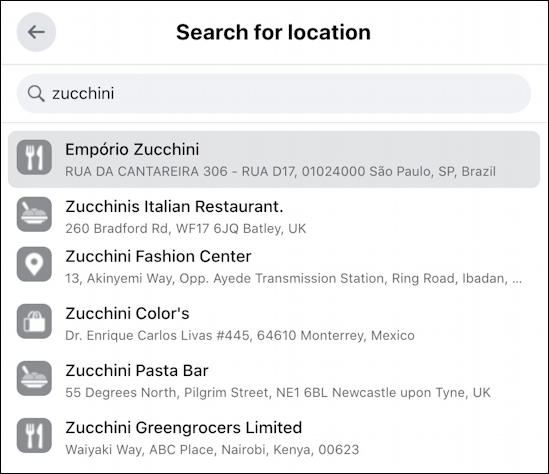Click the Waiyaki Way Nairobi address text
The width and height of the screenshot is (549, 474).
[212, 450]
